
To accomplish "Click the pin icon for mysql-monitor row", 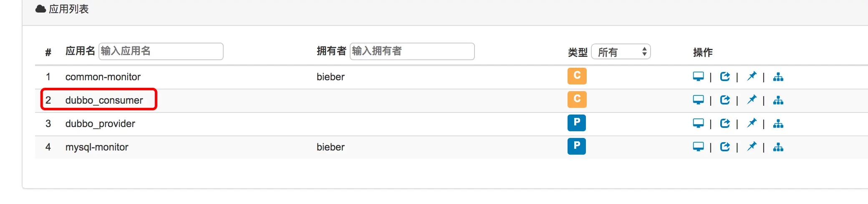I will coord(752,146).
